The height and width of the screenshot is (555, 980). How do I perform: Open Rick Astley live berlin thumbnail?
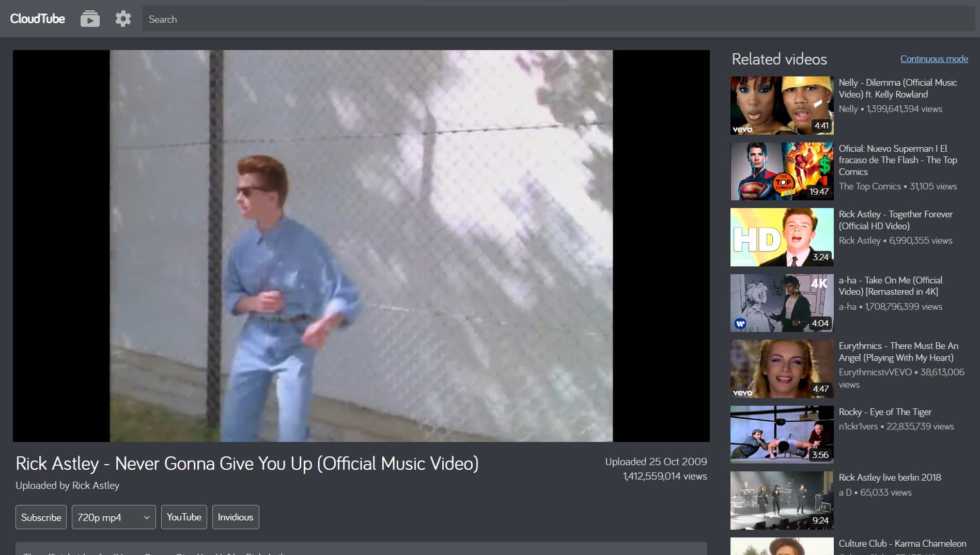coord(782,500)
